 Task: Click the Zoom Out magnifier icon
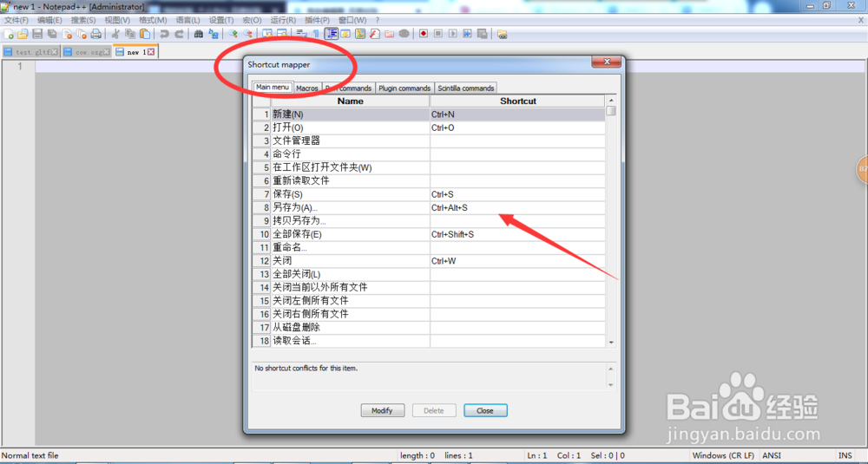click(x=248, y=34)
